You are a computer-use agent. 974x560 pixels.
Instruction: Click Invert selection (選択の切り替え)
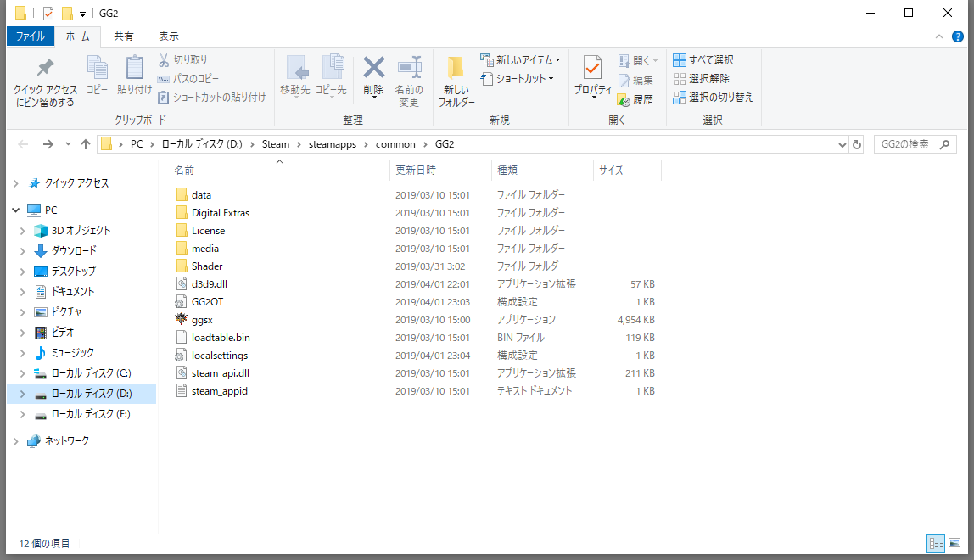tap(713, 97)
